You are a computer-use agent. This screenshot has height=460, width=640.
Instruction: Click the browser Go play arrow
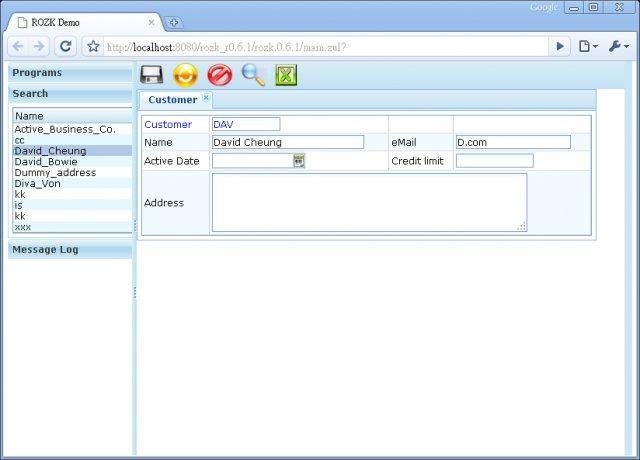pyautogui.click(x=560, y=47)
